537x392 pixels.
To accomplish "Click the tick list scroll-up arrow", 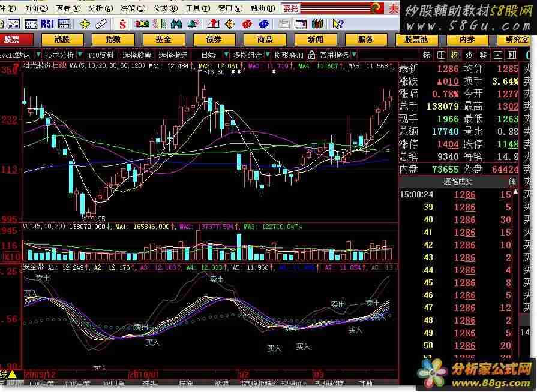I will pyautogui.click(x=516, y=192).
